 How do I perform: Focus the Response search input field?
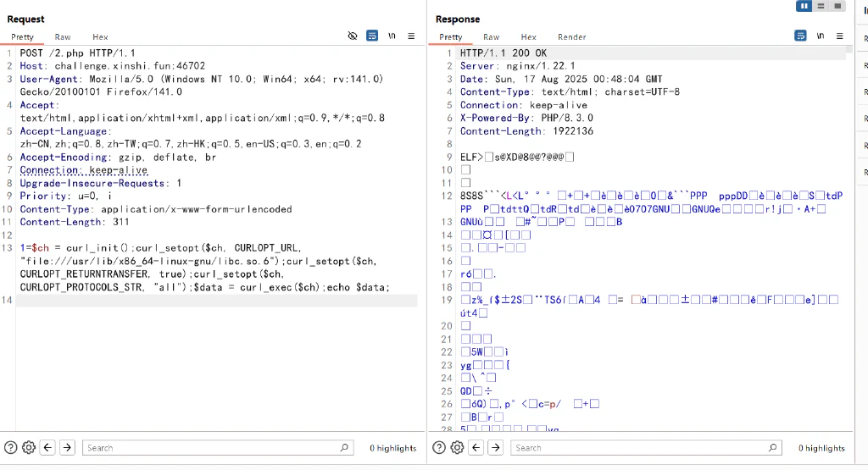647,448
